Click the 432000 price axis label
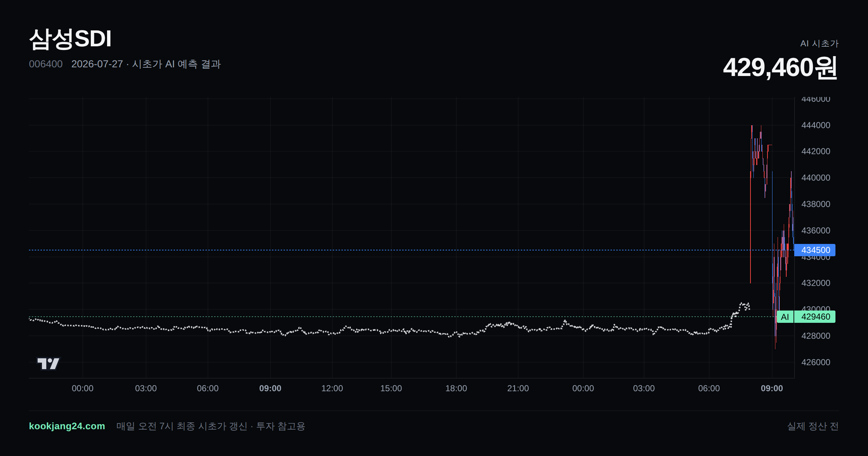Image resolution: width=868 pixels, height=456 pixels. click(x=816, y=283)
